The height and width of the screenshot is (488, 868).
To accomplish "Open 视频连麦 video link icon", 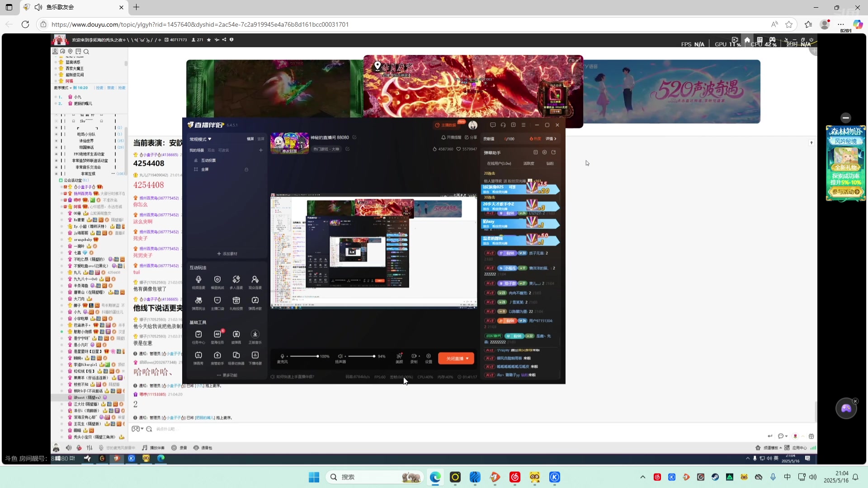I will point(198,280).
